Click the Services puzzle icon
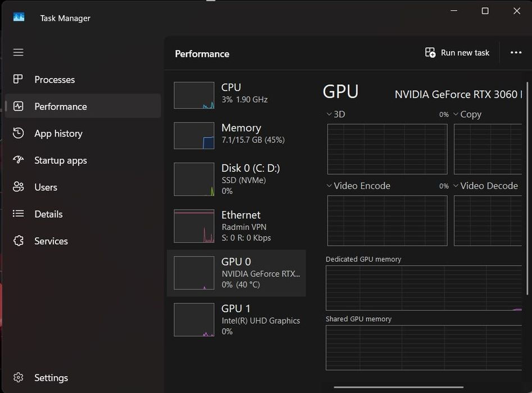Viewport: 532px width, 393px height. (19, 241)
